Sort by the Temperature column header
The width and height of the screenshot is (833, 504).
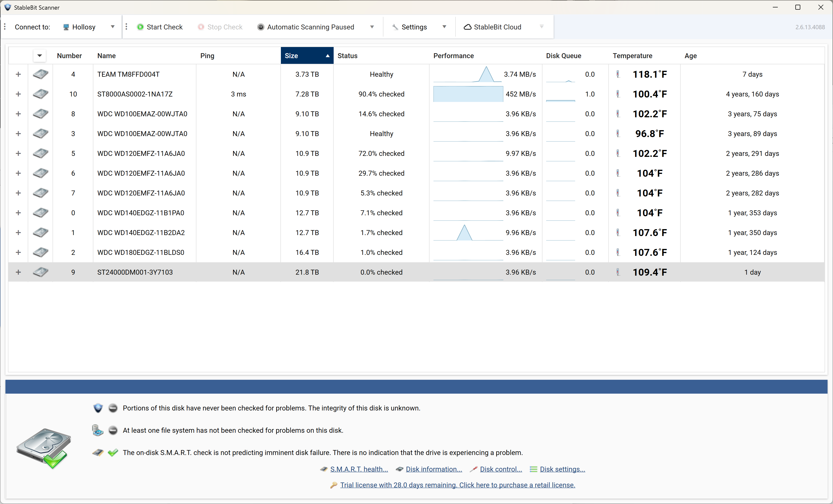point(632,56)
